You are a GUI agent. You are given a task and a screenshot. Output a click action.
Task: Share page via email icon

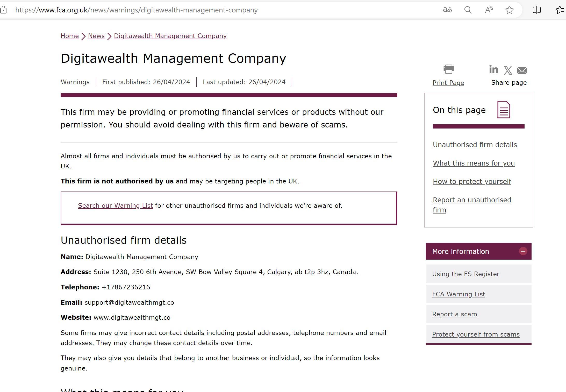pyautogui.click(x=522, y=70)
